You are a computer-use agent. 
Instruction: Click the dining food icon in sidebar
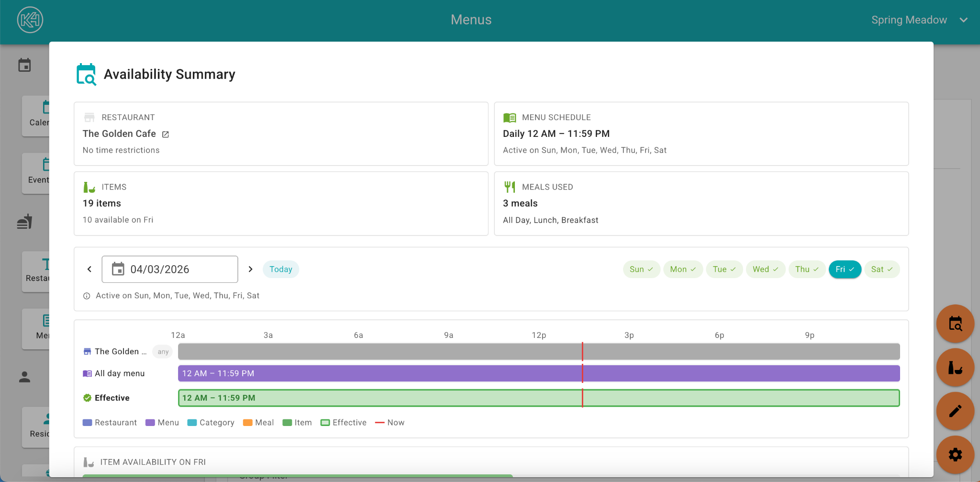click(x=24, y=222)
